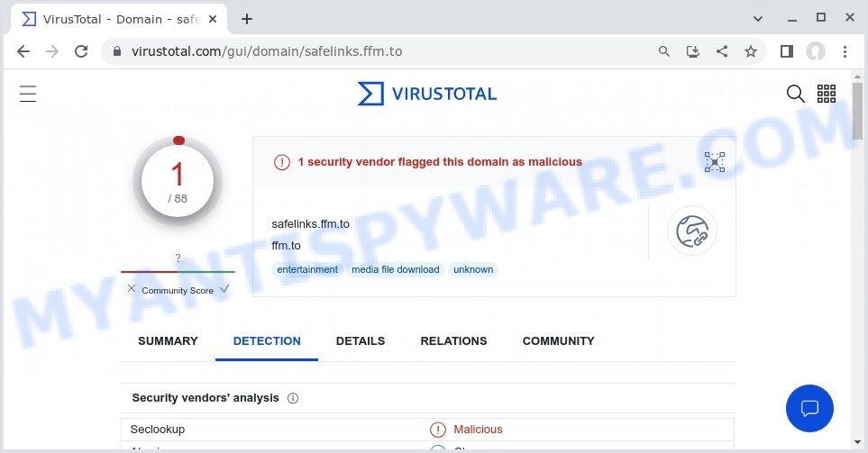Click the info icon beside Security vendors' analysis

click(x=293, y=398)
